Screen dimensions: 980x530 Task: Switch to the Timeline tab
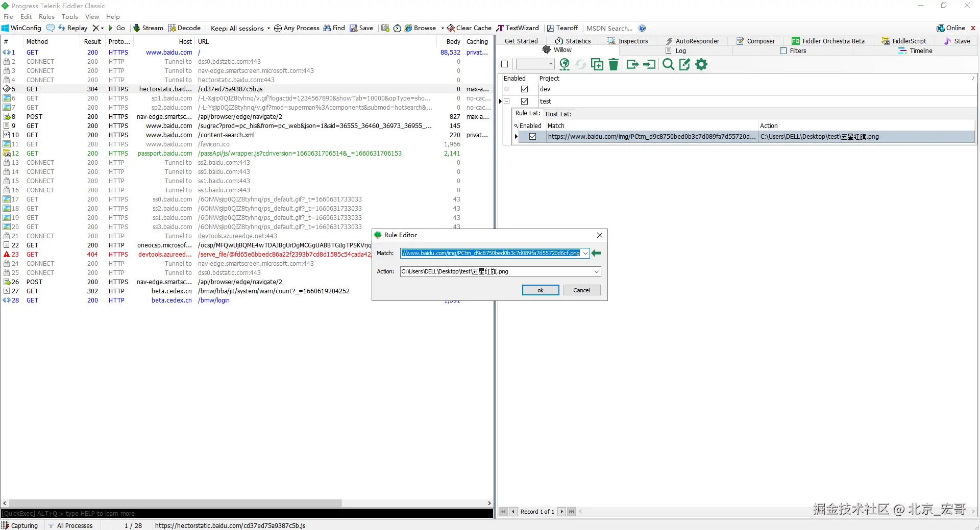916,51
